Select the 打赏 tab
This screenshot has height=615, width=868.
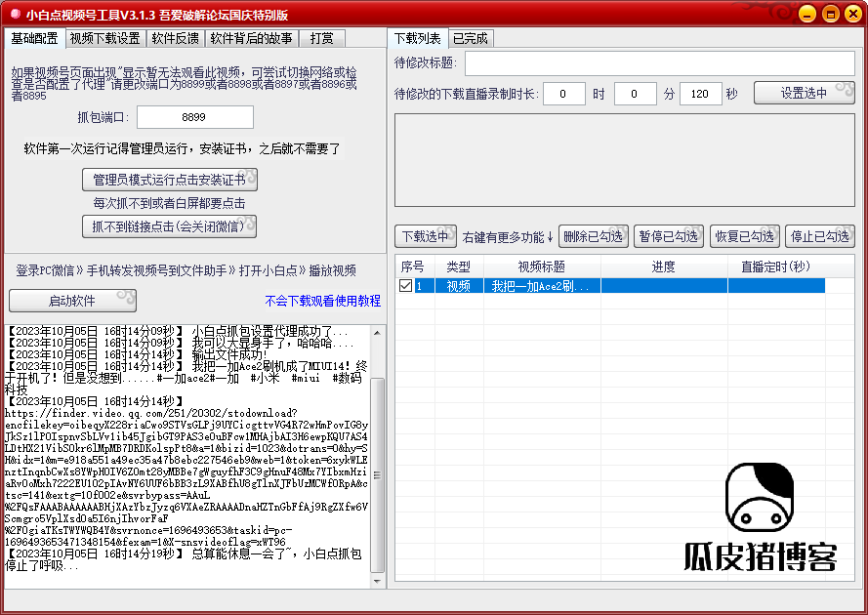(x=322, y=38)
